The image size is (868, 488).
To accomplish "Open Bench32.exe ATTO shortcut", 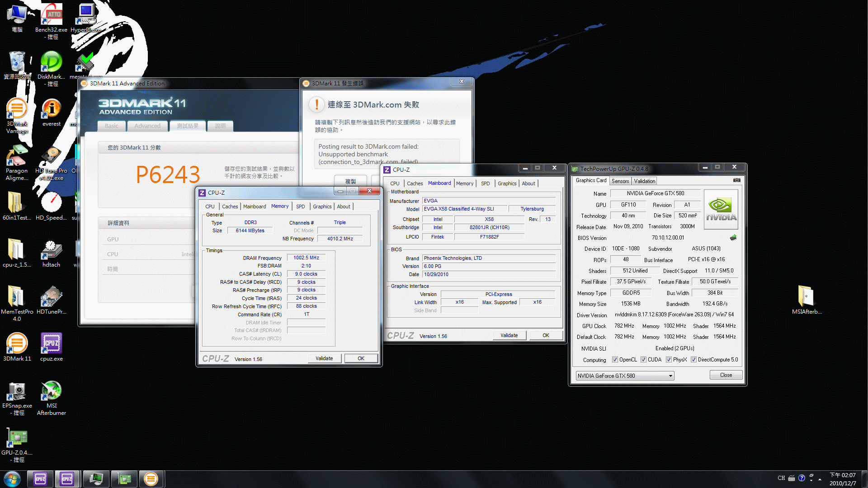I will tap(51, 20).
